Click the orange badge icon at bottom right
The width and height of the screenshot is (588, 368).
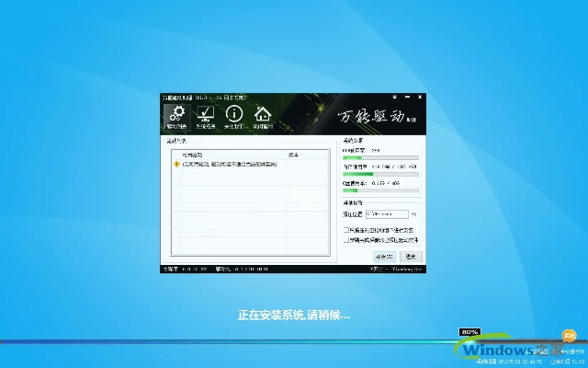point(570,335)
